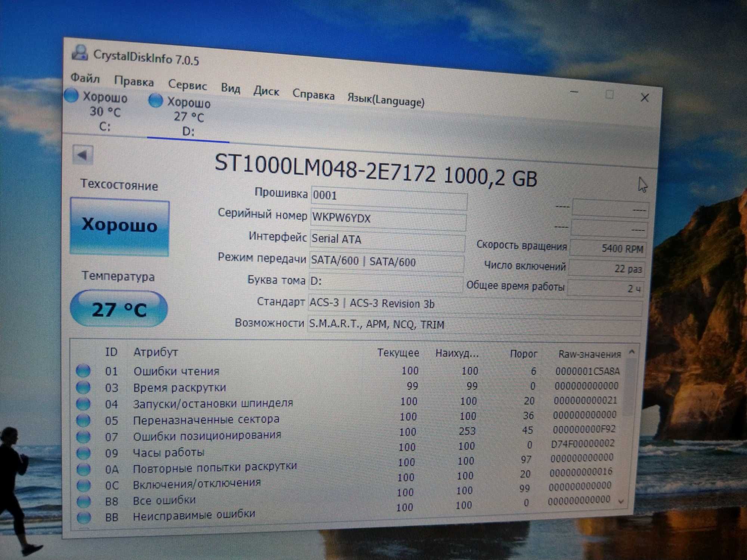This screenshot has width=747, height=560.
Task: Open the Правка menu
Action: pyautogui.click(x=134, y=81)
